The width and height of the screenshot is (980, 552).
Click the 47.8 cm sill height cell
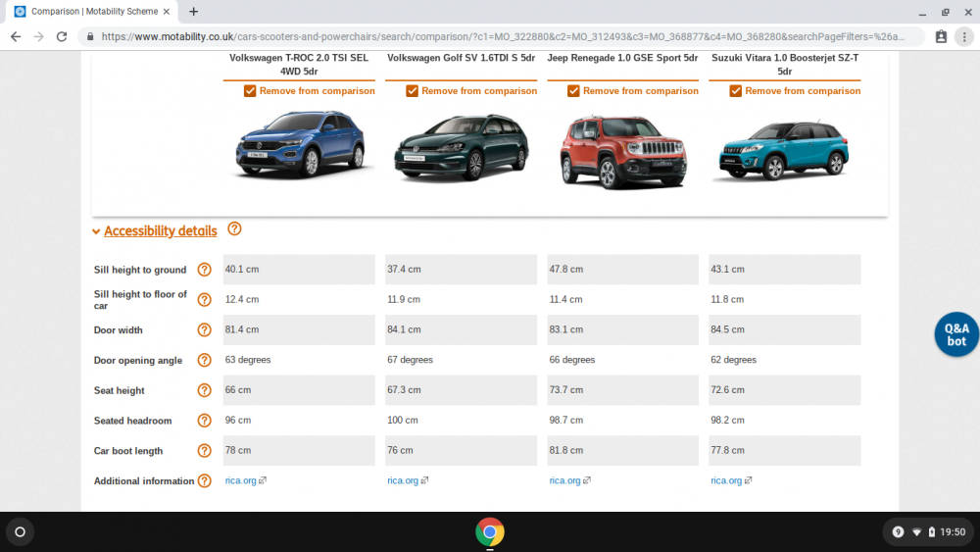pos(622,270)
